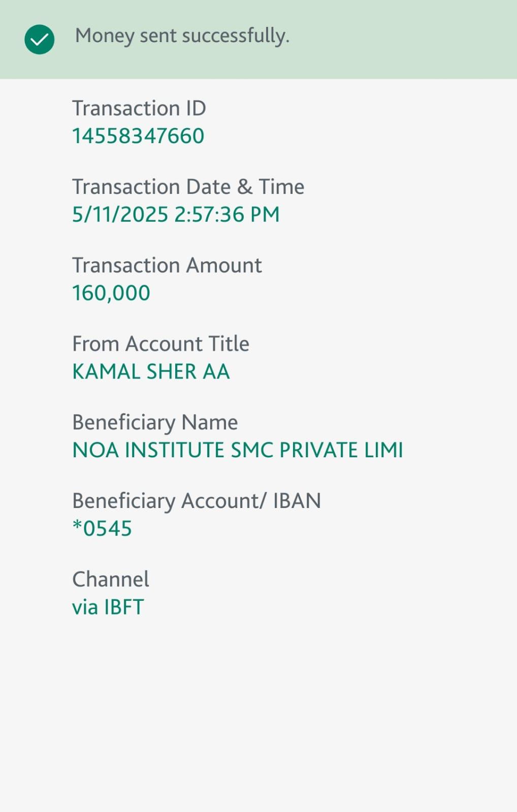Tap the 'Transaction ID' label
This screenshot has height=812, width=517.
pos(139,108)
